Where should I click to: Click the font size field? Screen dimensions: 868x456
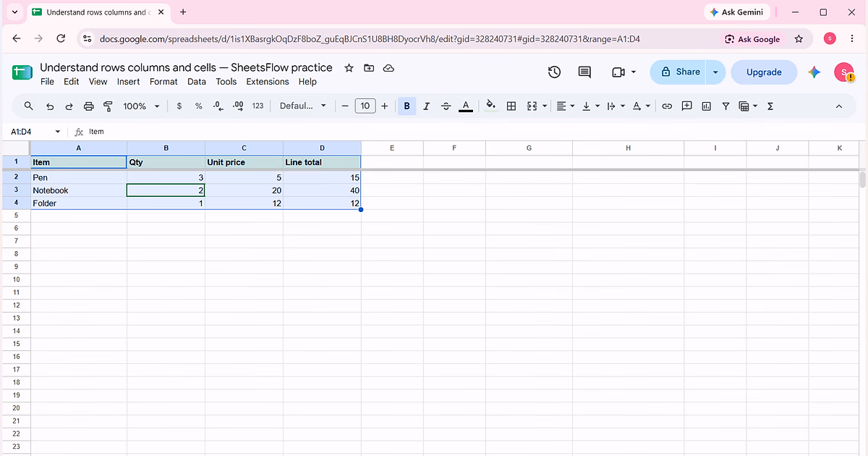[365, 106]
